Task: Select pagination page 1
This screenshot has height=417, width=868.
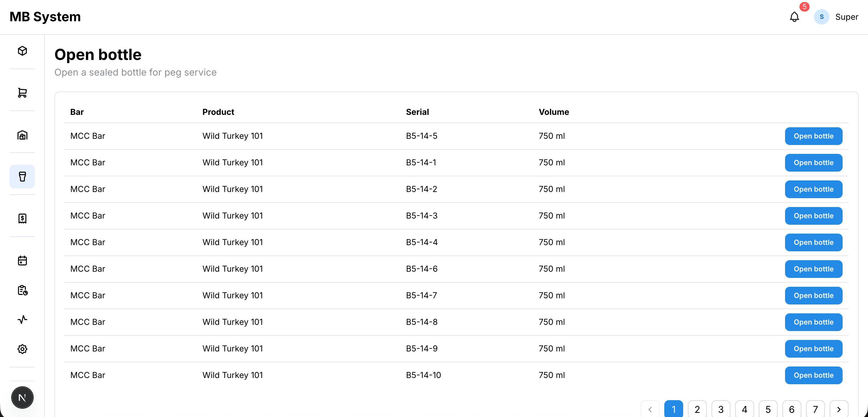Action: [x=673, y=409]
